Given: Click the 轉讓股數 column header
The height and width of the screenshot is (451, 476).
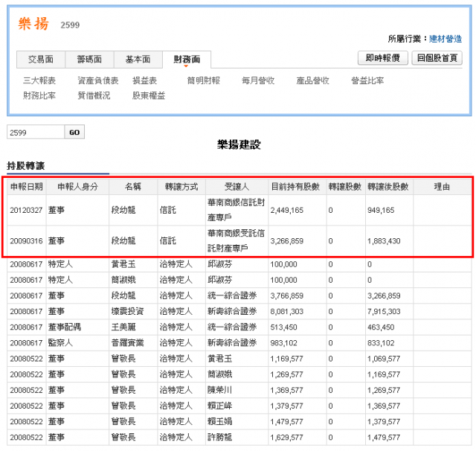Looking at the screenshot, I should pyautogui.click(x=345, y=187).
